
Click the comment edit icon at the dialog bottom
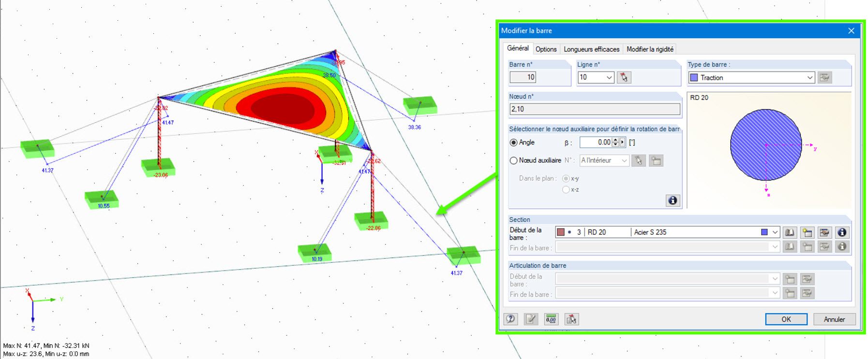pos(531,319)
